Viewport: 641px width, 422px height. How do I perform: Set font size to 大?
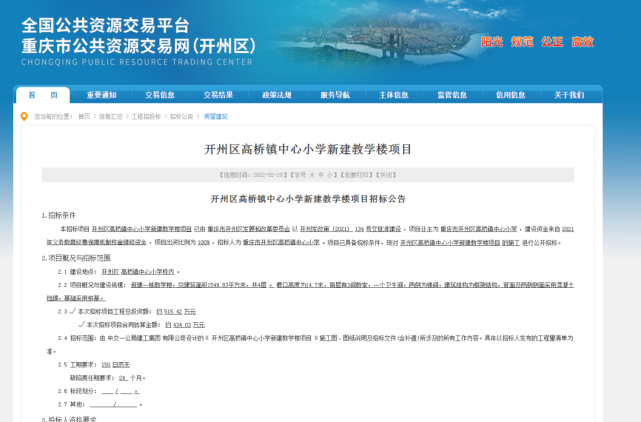(x=312, y=175)
